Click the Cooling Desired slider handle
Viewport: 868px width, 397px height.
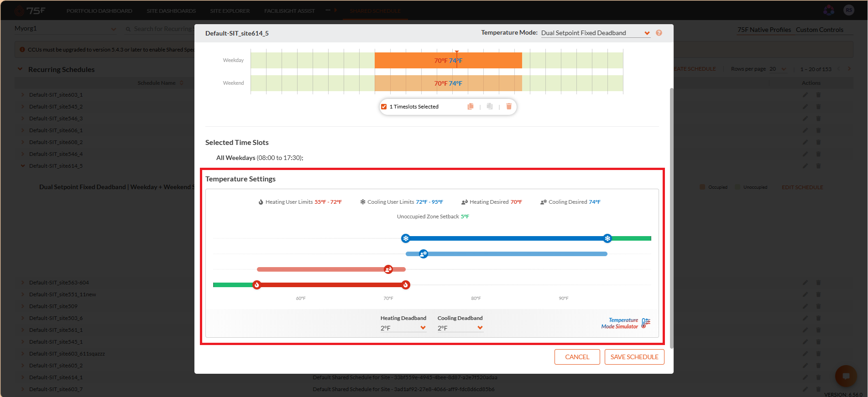pos(424,254)
